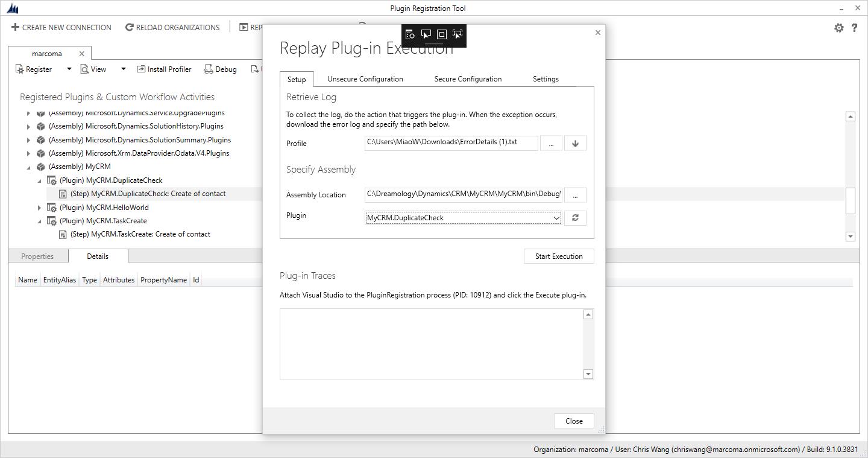Click Install Profiler toolbar button
Image resolution: width=868 pixels, height=458 pixels.
164,69
